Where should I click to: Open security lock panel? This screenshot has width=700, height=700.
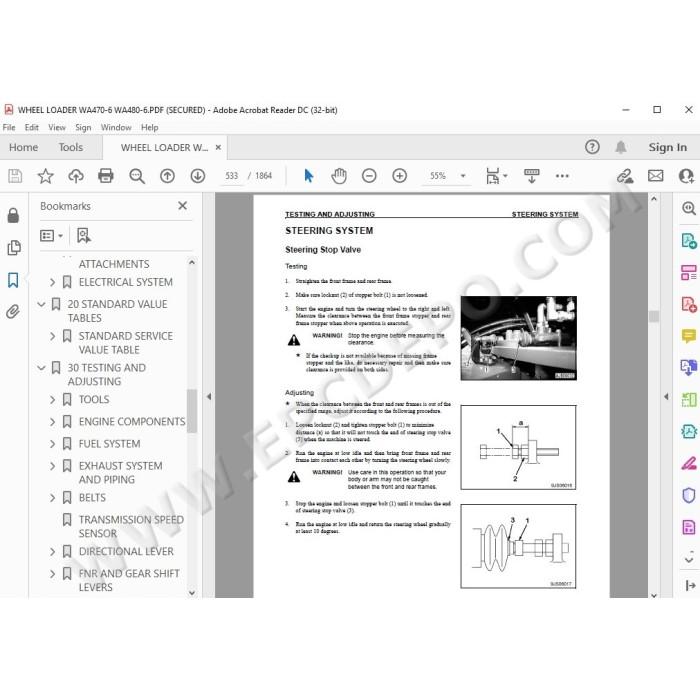pyautogui.click(x=13, y=215)
